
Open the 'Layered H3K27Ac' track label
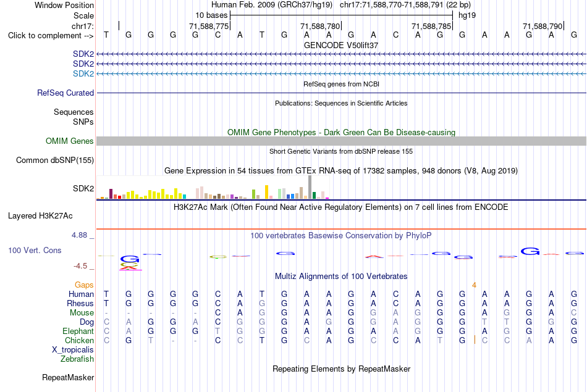(40, 216)
